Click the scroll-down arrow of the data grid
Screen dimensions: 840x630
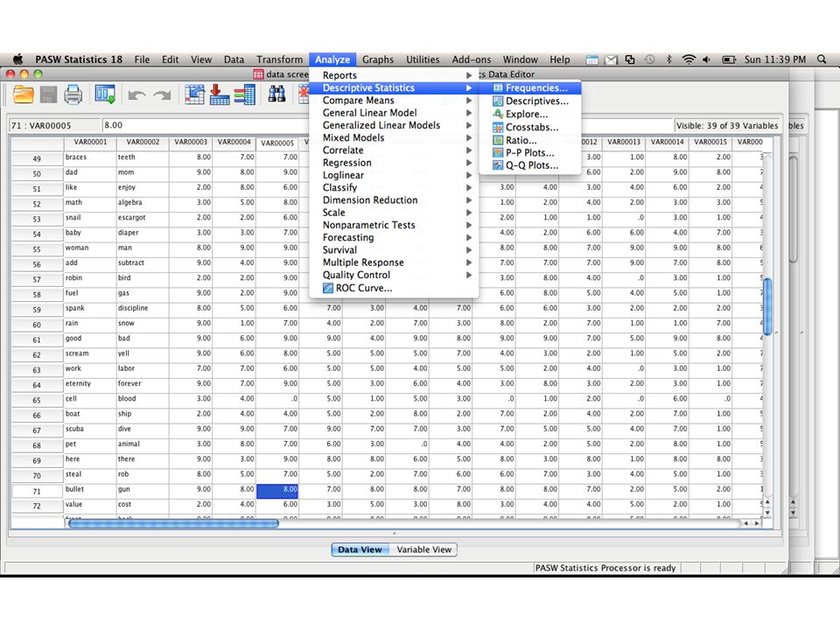[767, 513]
